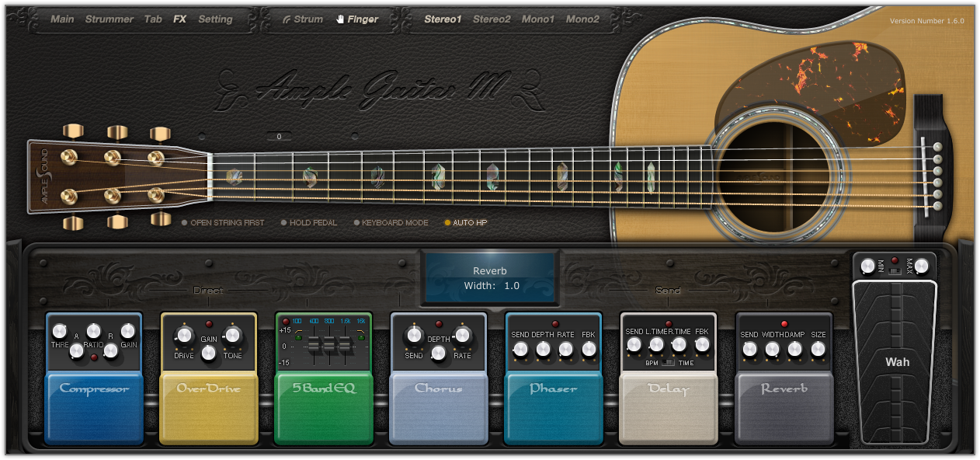Click the Compressor release (R) knob
The width and height of the screenshot is (980, 460).
pyautogui.click(x=110, y=351)
